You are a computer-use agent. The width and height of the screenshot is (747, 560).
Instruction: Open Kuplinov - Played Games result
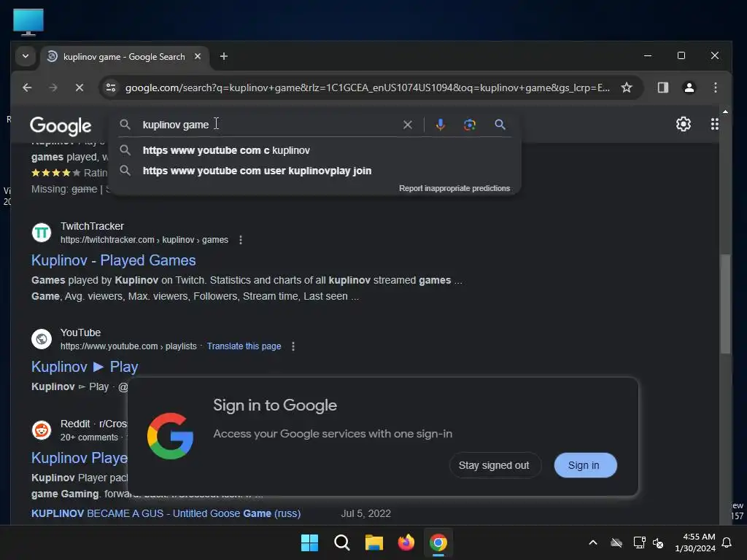(113, 260)
